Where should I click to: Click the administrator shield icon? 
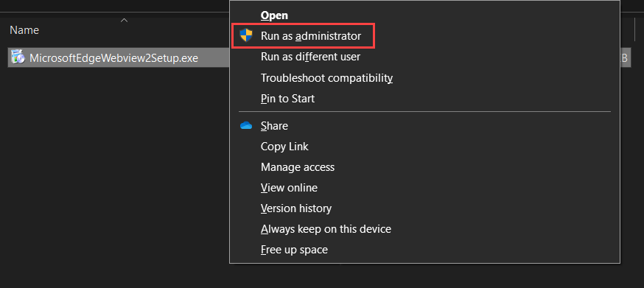click(x=246, y=35)
